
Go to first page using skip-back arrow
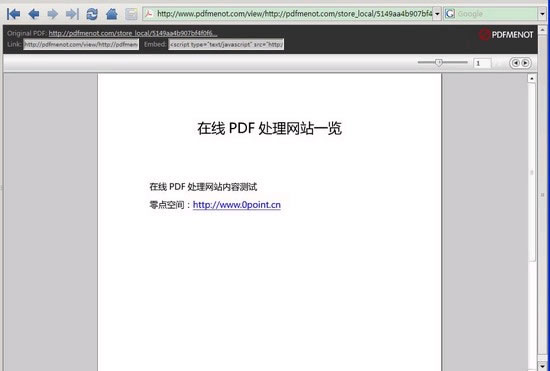point(14,14)
